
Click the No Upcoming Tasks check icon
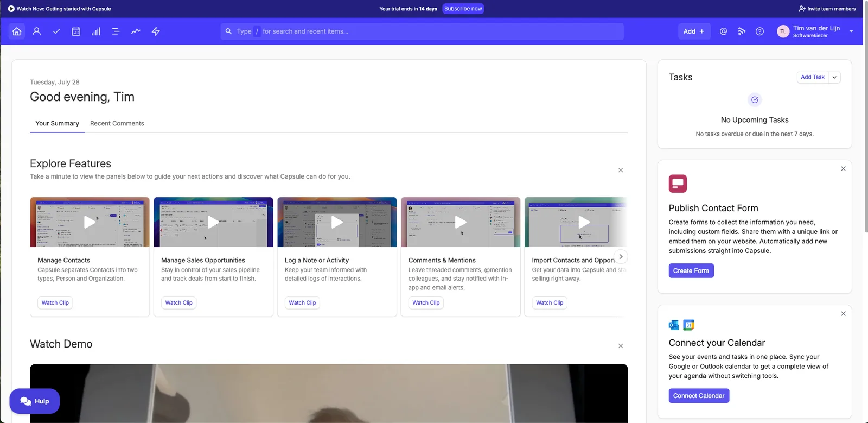click(755, 100)
